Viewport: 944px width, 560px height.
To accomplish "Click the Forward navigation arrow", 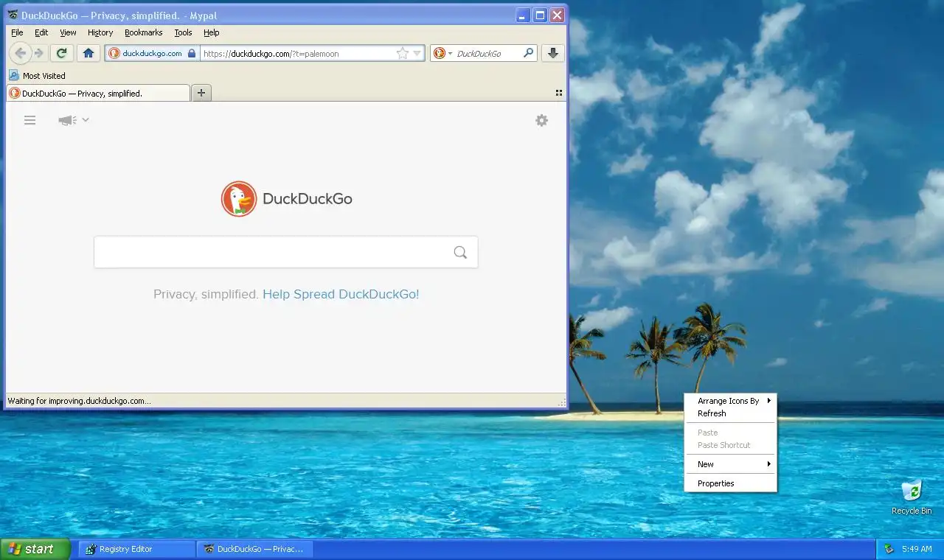I will (39, 53).
